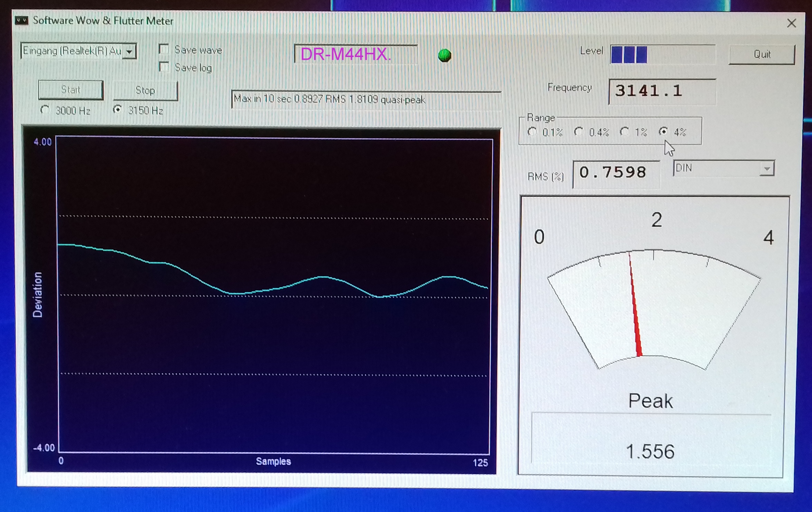The height and width of the screenshot is (512, 812).
Task: Set range to 0.4%
Action: click(579, 131)
